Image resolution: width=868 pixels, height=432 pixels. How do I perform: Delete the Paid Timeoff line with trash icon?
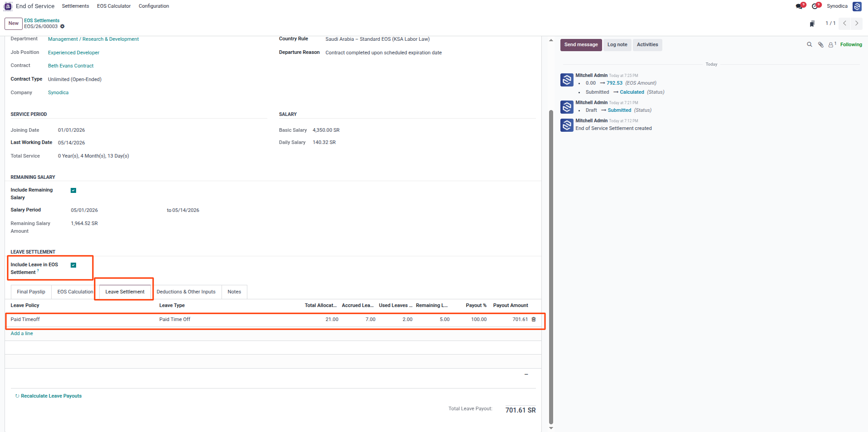(x=534, y=319)
